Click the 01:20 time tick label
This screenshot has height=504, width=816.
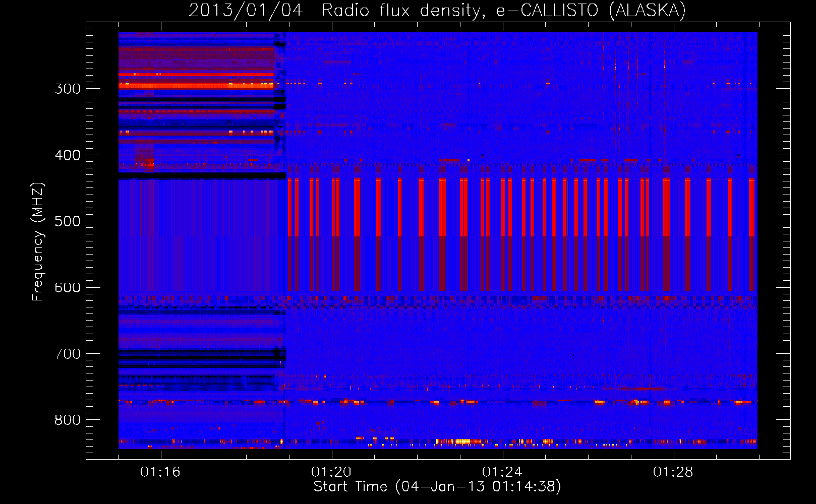click(331, 472)
